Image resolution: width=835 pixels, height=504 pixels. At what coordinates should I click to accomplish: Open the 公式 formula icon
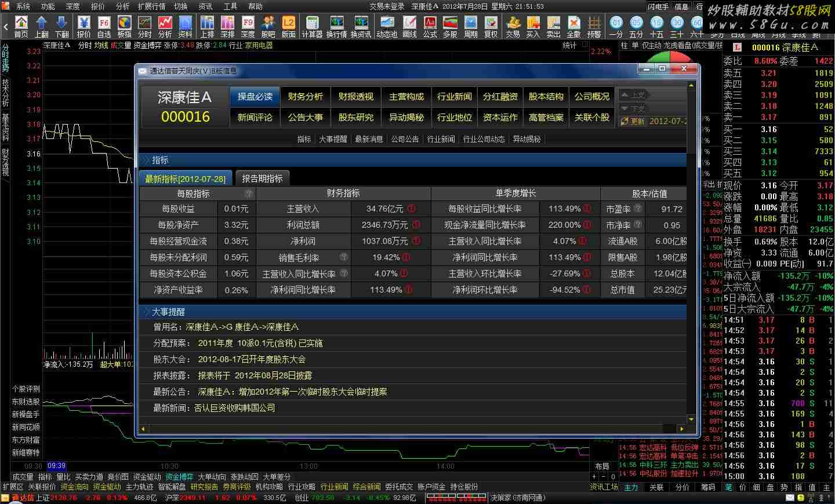coord(430,27)
